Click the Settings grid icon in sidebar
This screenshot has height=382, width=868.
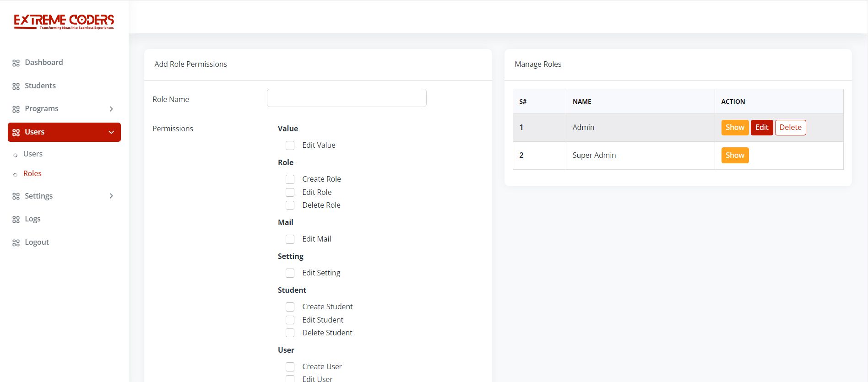point(16,196)
